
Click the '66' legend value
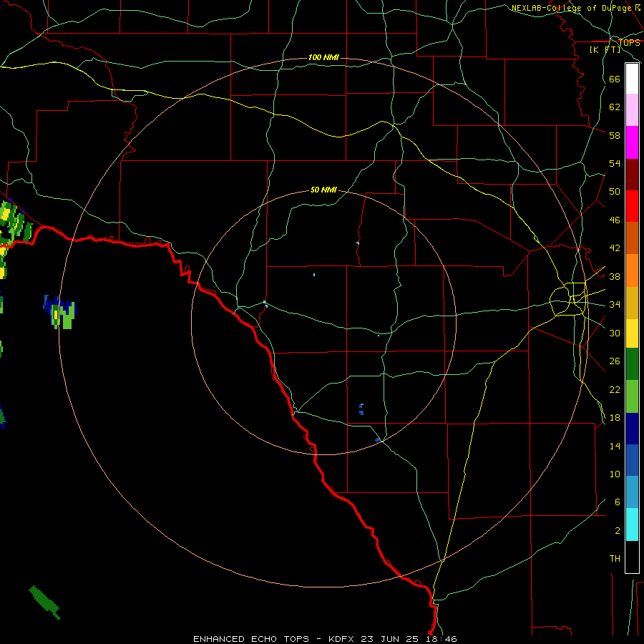point(615,79)
